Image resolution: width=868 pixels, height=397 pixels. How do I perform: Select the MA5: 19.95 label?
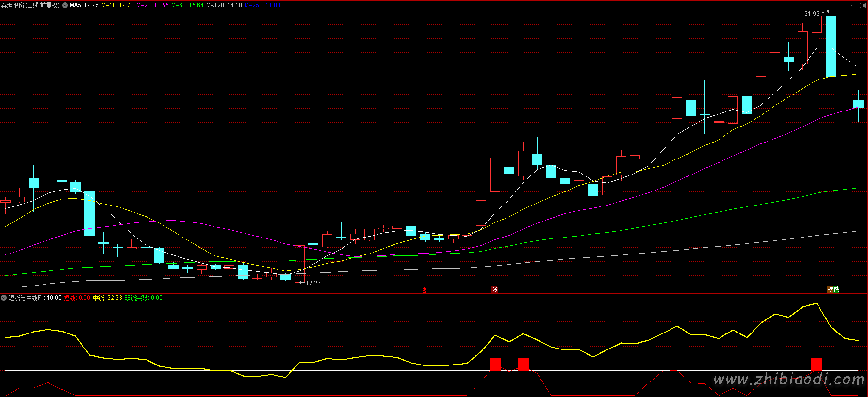84,5
